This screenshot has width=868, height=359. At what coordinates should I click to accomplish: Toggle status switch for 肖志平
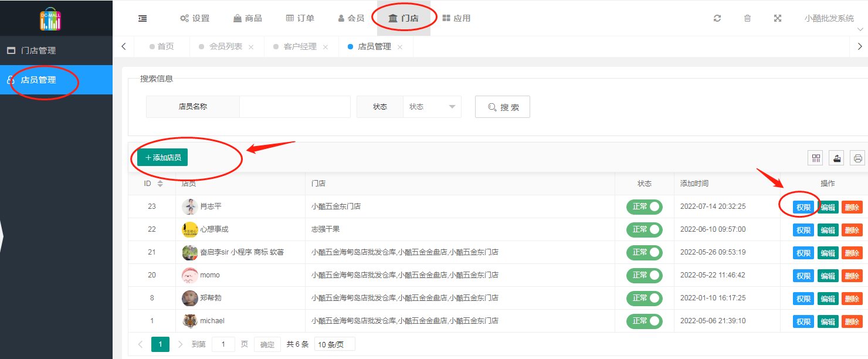pos(644,206)
